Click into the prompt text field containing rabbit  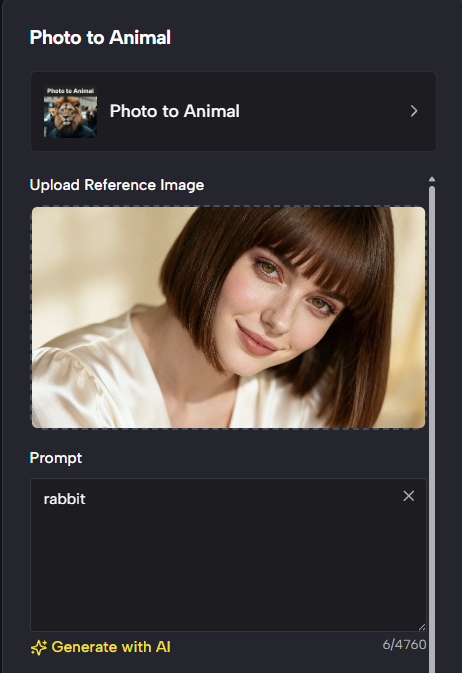click(228, 555)
